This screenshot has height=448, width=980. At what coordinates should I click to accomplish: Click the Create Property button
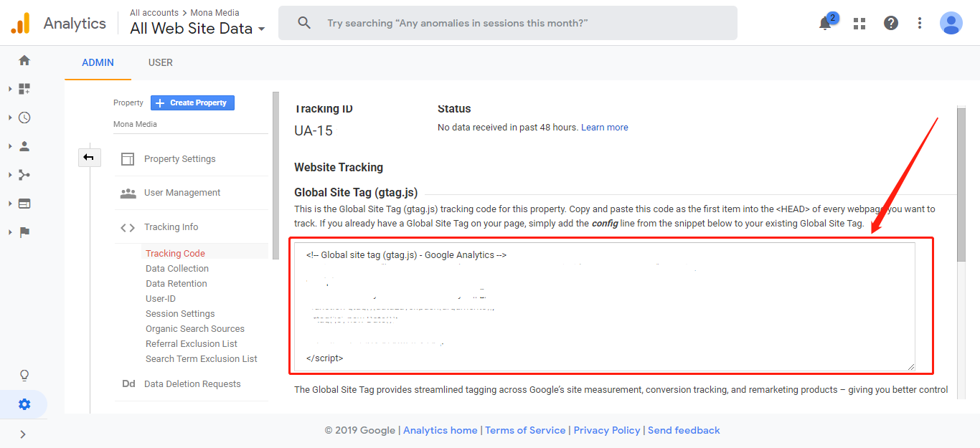tap(192, 103)
